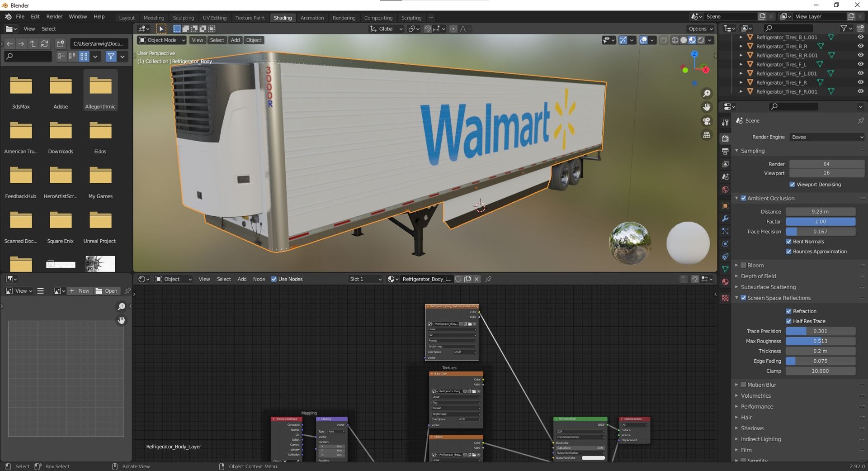The height and width of the screenshot is (471, 868).
Task: Open Object Mode dropdown
Action: (x=162, y=40)
